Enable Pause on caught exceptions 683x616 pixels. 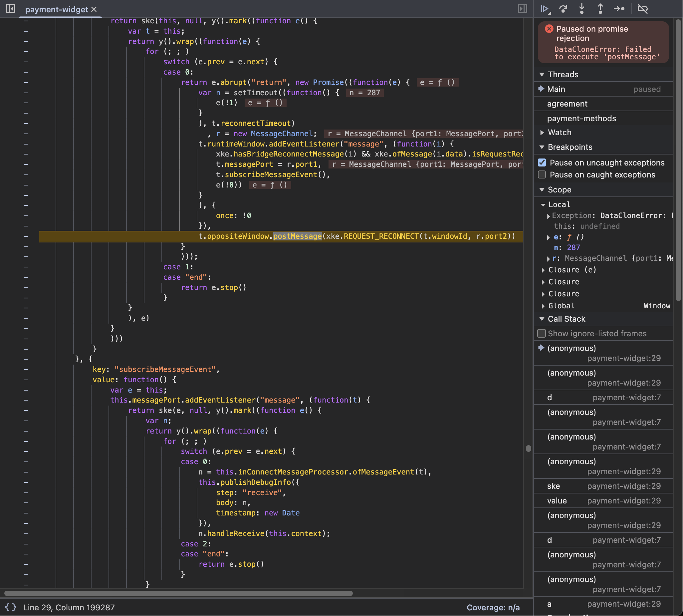542,175
